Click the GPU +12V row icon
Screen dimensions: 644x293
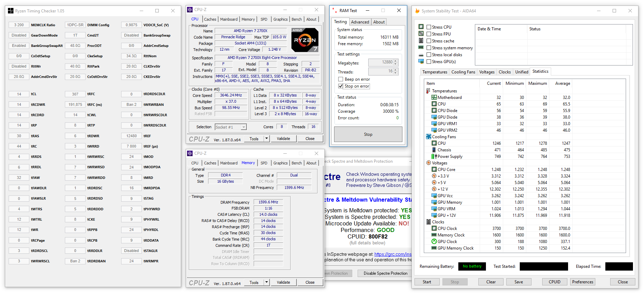tap(434, 215)
